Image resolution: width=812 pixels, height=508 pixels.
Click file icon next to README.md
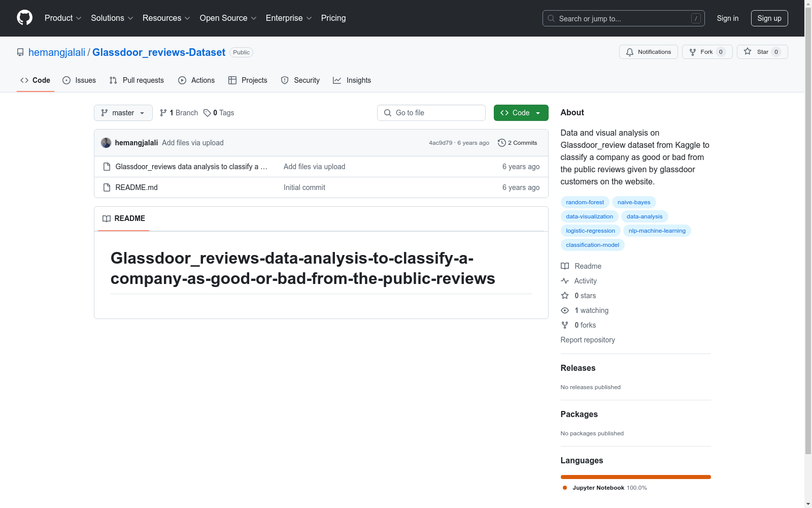pyautogui.click(x=107, y=187)
